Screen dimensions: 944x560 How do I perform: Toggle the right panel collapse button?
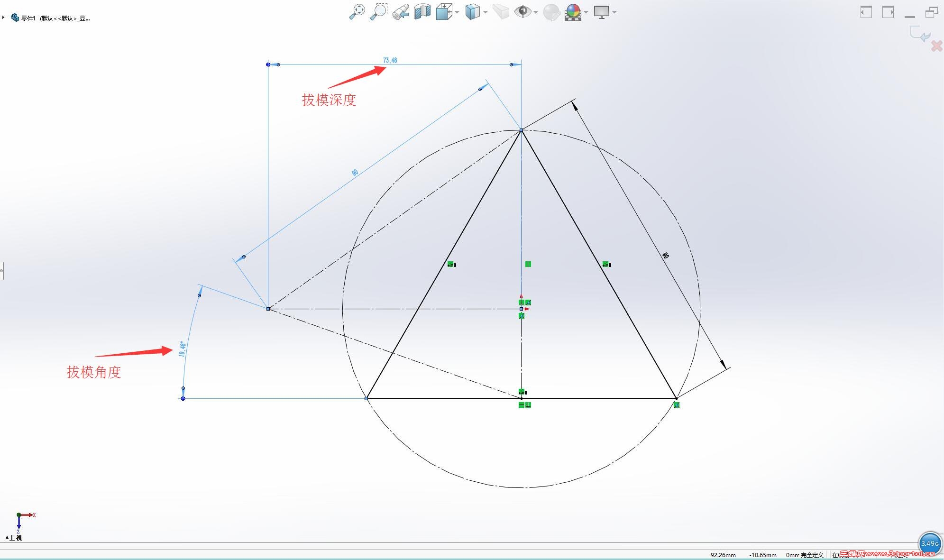pyautogui.click(x=888, y=12)
